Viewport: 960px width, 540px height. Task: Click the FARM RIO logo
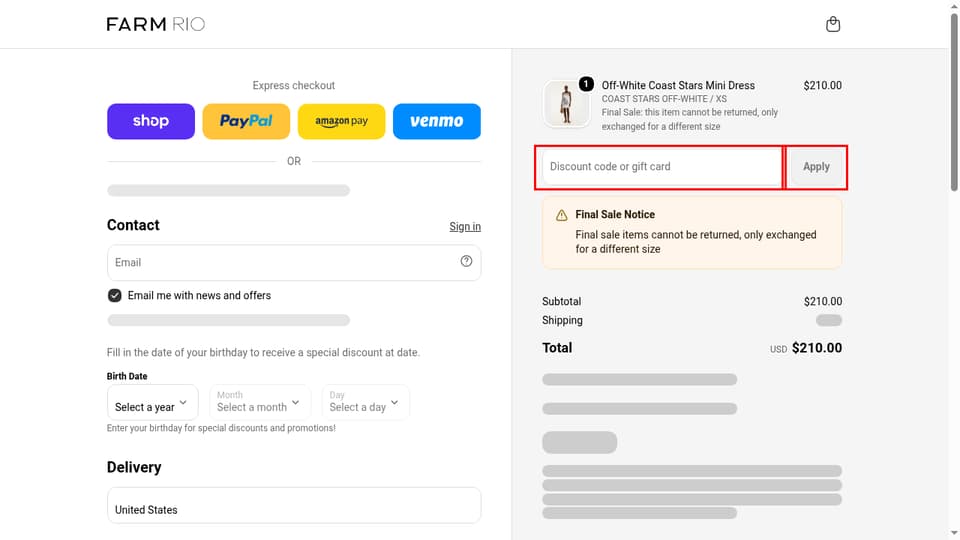point(156,24)
